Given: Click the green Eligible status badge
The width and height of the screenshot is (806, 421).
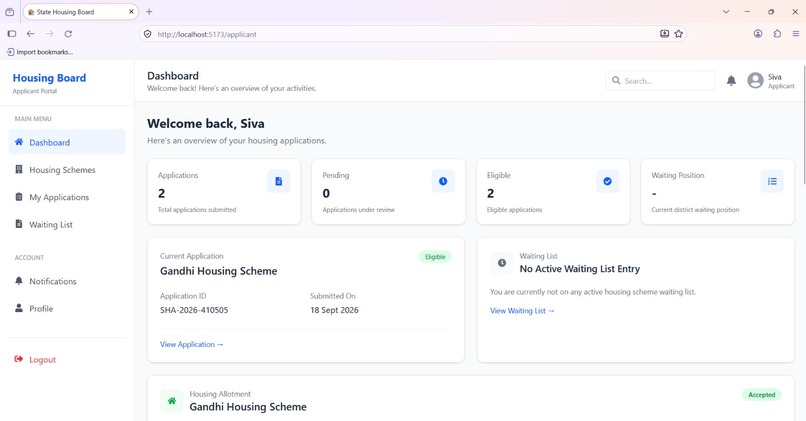Looking at the screenshot, I should click(x=435, y=257).
